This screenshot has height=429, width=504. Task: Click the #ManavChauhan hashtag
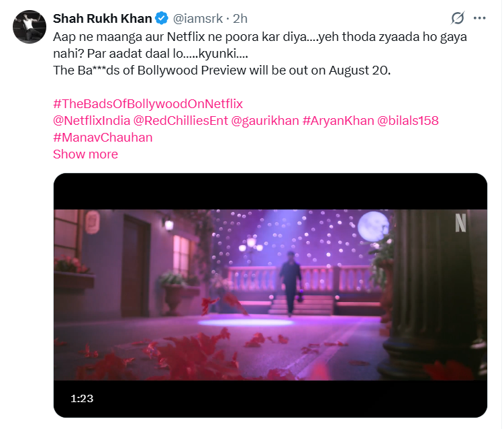point(103,137)
